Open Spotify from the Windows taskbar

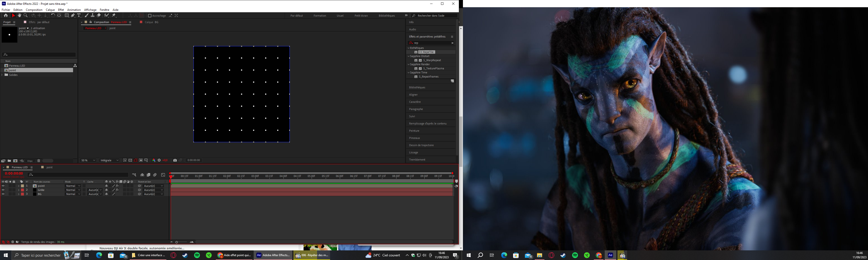[197, 255]
